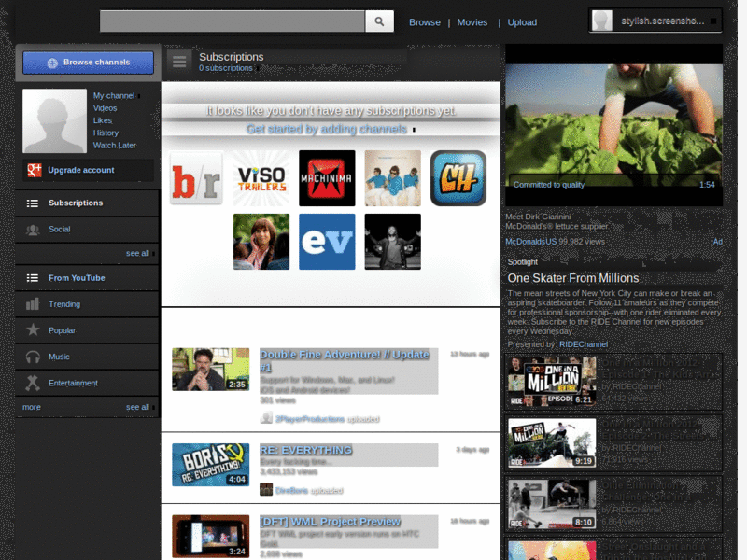Open Ollie Elimination Challenge 8:10 thumbnail
This screenshot has width=747, height=560.
click(552, 504)
